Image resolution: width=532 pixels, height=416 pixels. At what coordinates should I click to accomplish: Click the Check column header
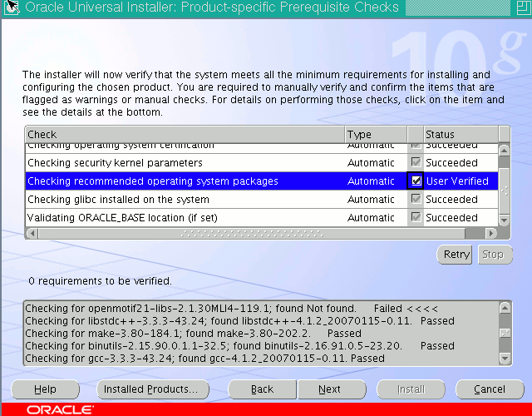[185, 135]
